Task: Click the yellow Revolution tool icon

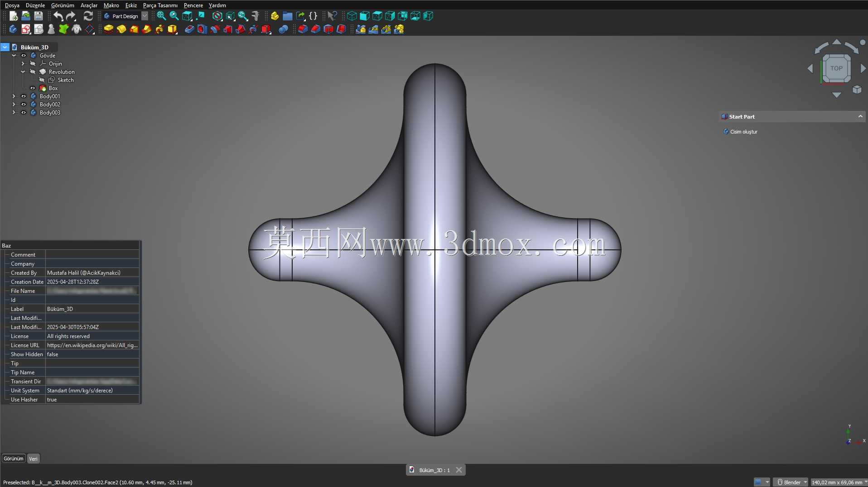Action: click(121, 29)
